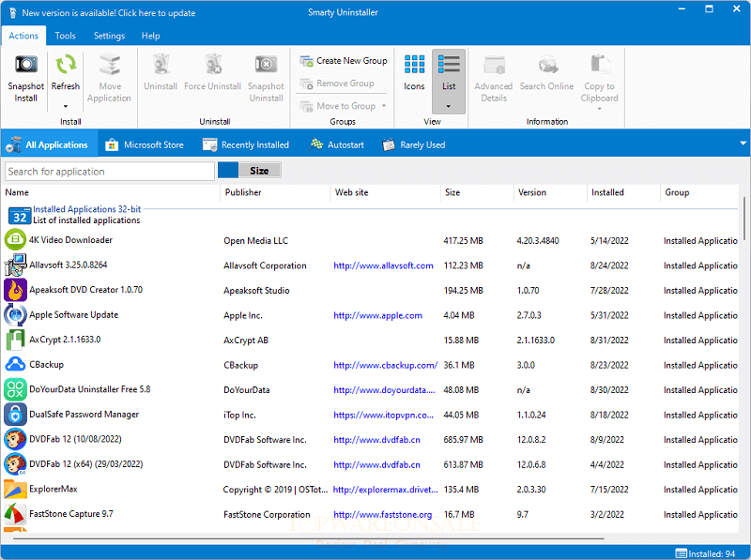The height and width of the screenshot is (560, 751).
Task: Sort by the Publisher column header
Action: 243,192
